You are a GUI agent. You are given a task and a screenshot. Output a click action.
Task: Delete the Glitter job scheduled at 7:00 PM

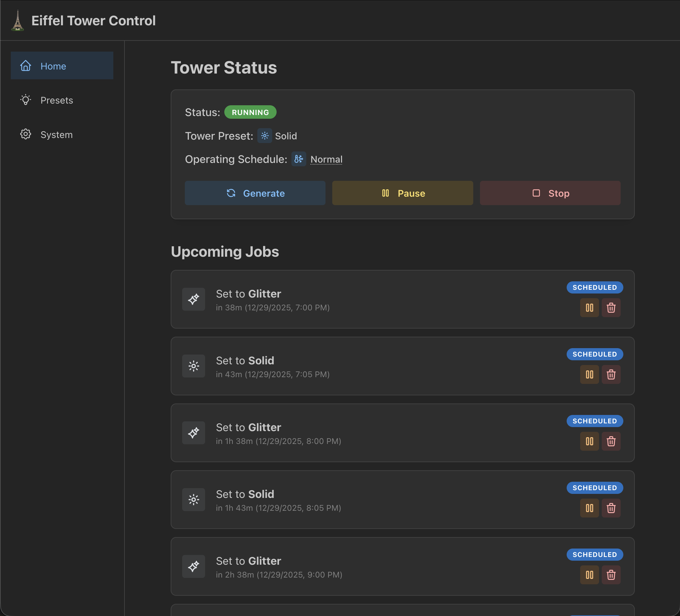[x=611, y=308]
